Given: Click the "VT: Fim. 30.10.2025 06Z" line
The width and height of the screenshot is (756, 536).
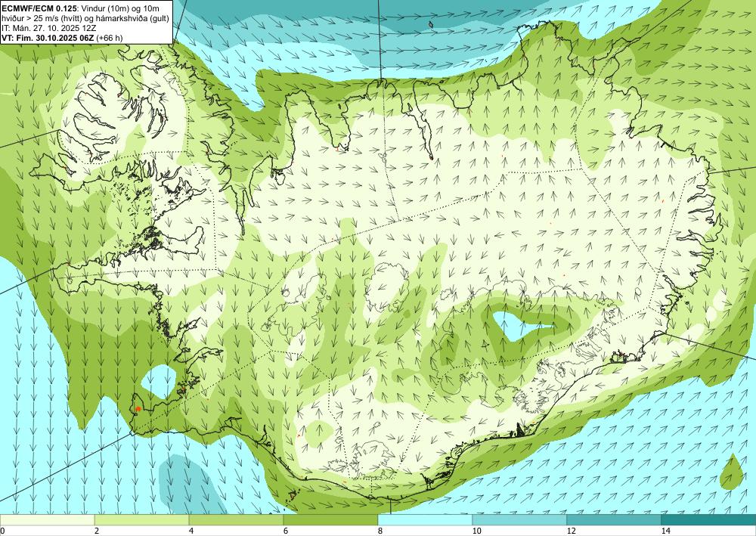Looking at the screenshot, I should (48, 38).
